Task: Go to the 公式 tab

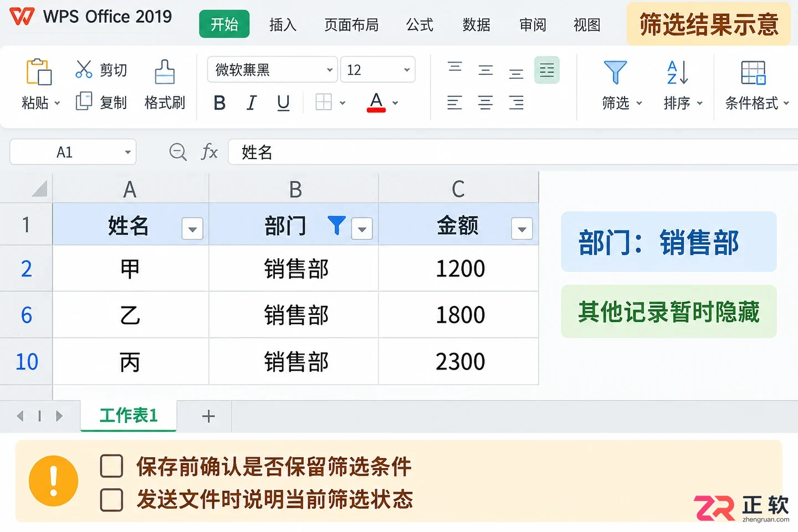Action: [420, 25]
